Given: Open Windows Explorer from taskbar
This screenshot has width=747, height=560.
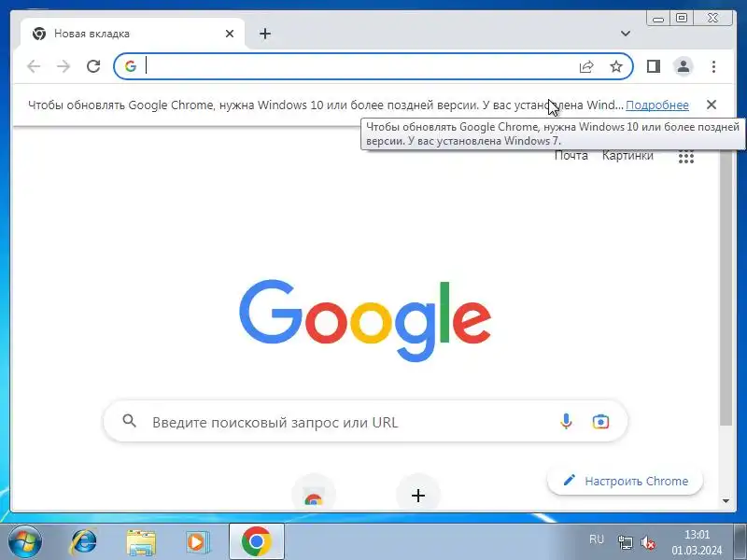Looking at the screenshot, I should click(x=141, y=542).
